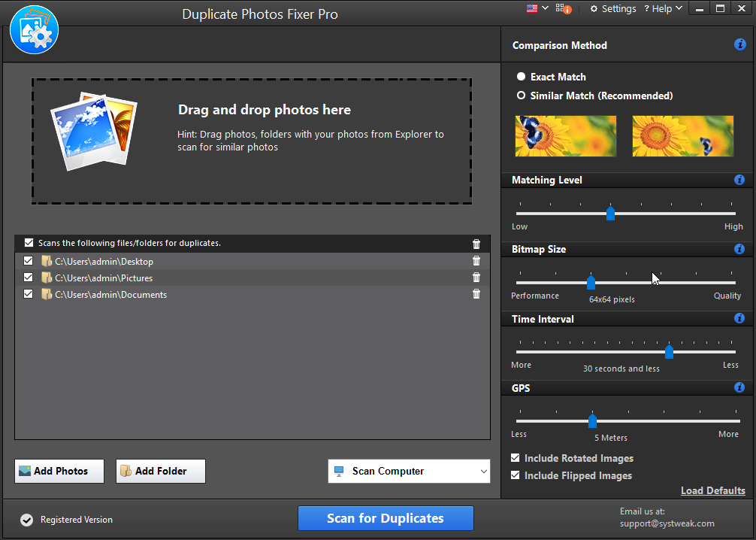Start Scan for Duplicates
This screenshot has width=756, height=540.
(386, 518)
